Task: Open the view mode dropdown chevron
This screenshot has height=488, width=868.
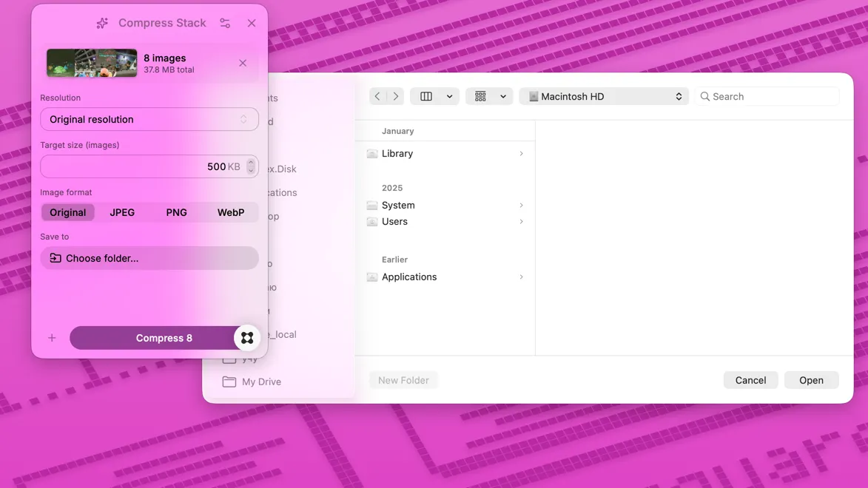Action: point(449,96)
